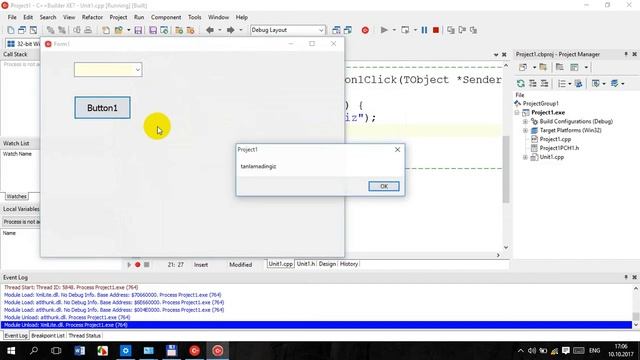Expand the Build Configurations (Debug) node
Screen dimensions: 640x360
(x=525, y=122)
